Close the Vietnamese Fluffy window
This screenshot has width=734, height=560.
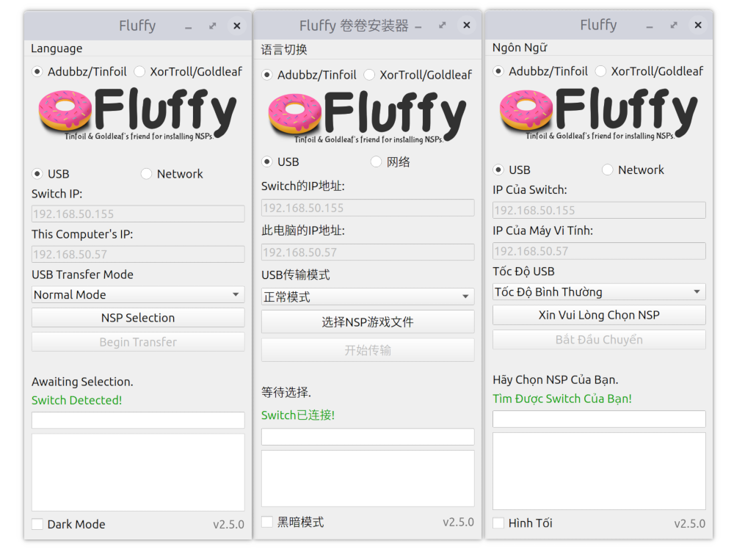pyautogui.click(x=698, y=25)
